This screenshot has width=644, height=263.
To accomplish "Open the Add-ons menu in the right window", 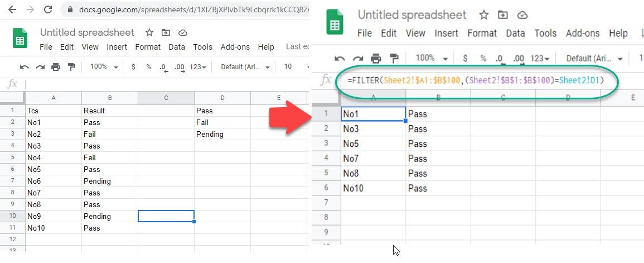I will coord(583,34).
